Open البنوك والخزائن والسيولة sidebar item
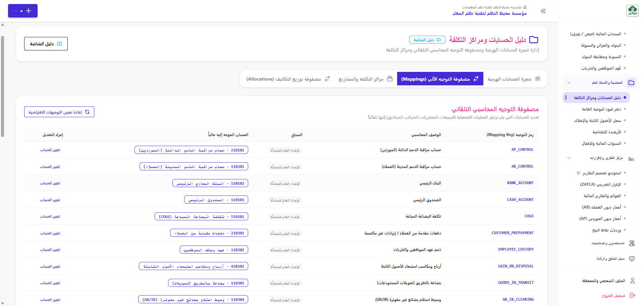The width and height of the screenshot is (644, 306). (x=601, y=45)
